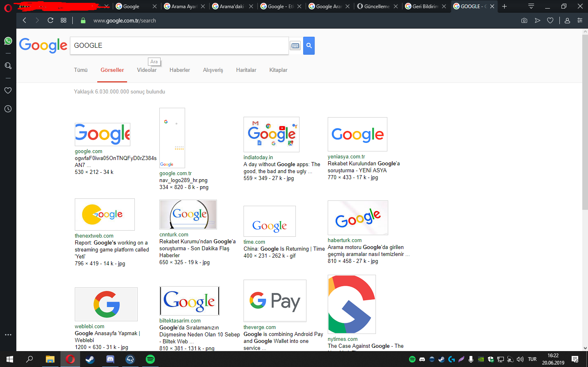Open Steam from the taskbar
The width and height of the screenshot is (588, 367).
[x=90, y=359]
